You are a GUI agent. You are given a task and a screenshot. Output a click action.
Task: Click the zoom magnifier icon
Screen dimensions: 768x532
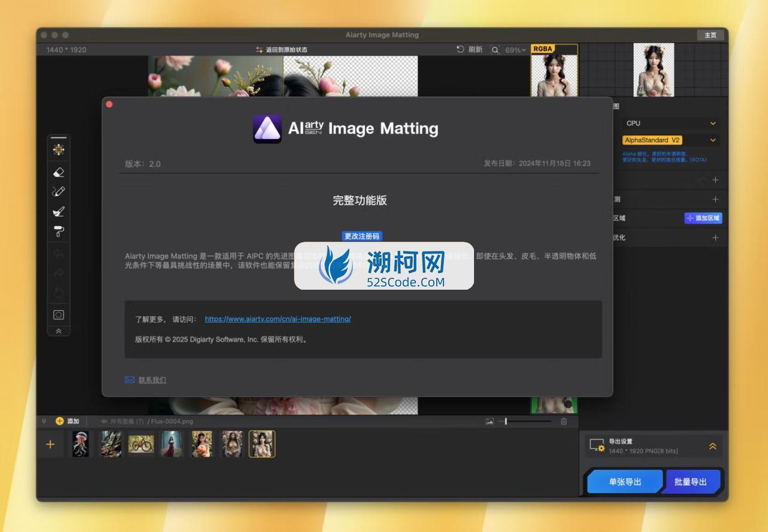point(495,50)
